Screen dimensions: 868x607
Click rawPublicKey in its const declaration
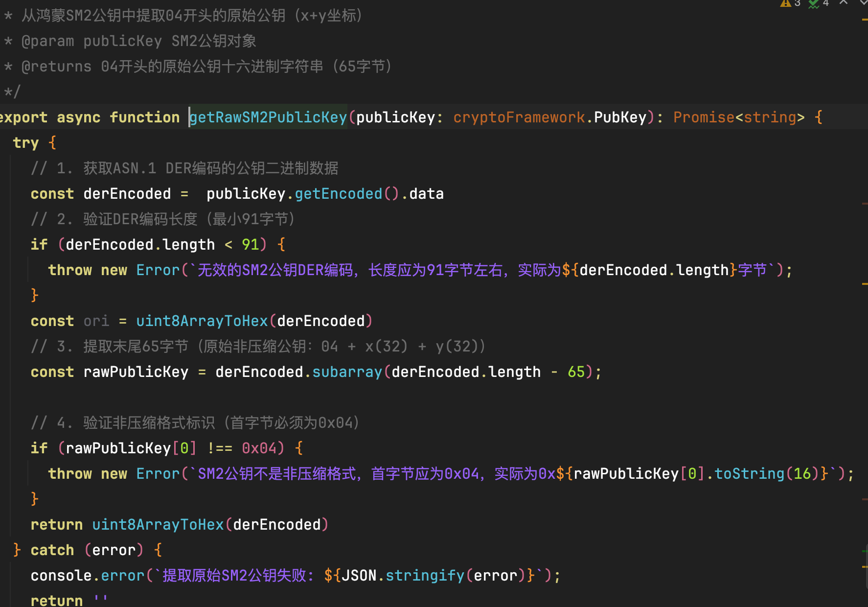click(136, 372)
